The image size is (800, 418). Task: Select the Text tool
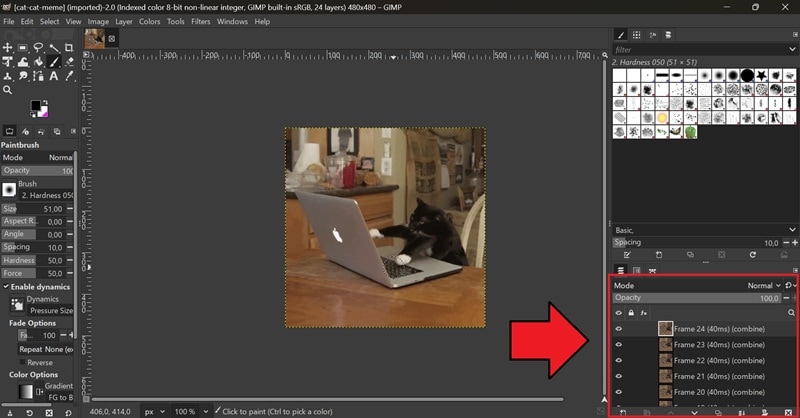(x=54, y=76)
